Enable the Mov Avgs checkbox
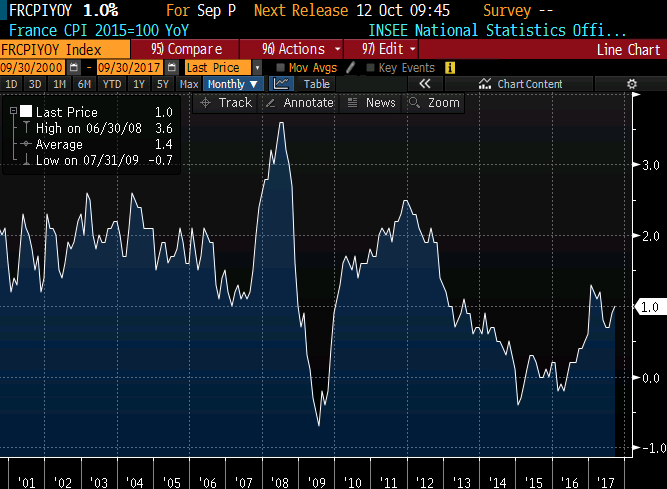 [281, 67]
